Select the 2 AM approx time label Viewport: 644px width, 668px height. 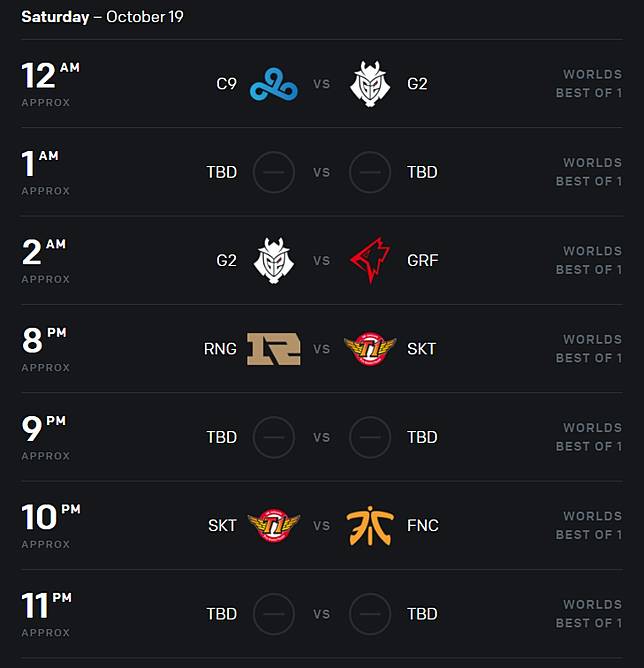pos(45,258)
